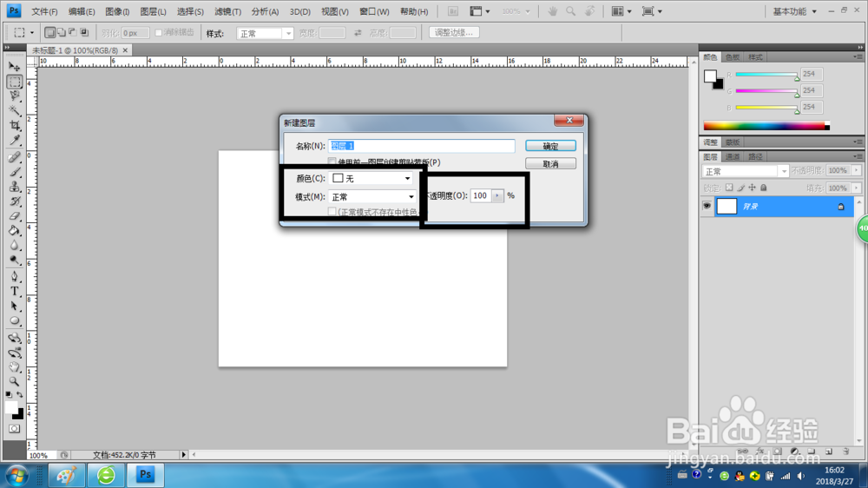Select the 3D Rotate tool
Image resolution: width=868 pixels, height=488 pixels.
(x=15, y=338)
